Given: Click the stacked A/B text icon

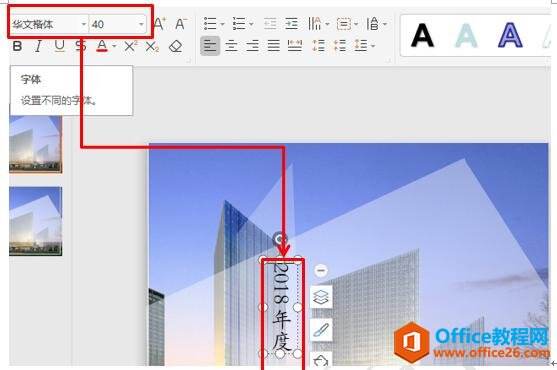Looking at the screenshot, I should pyautogui.click(x=373, y=24).
